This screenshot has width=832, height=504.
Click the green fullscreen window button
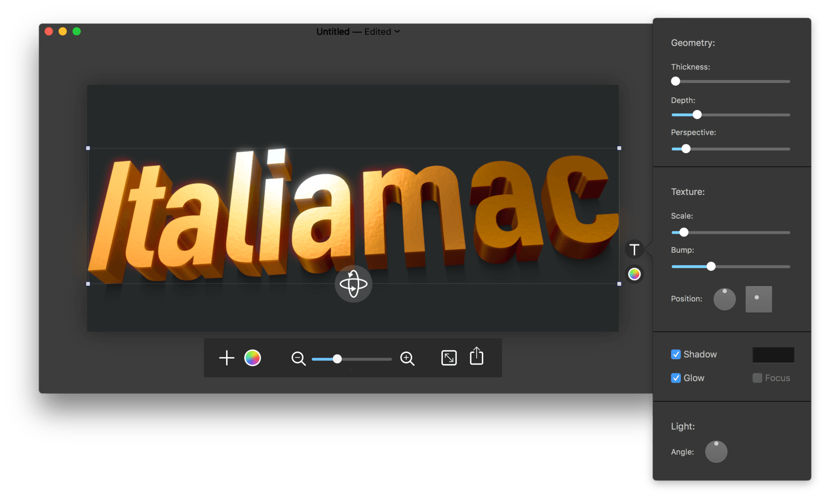point(77,32)
